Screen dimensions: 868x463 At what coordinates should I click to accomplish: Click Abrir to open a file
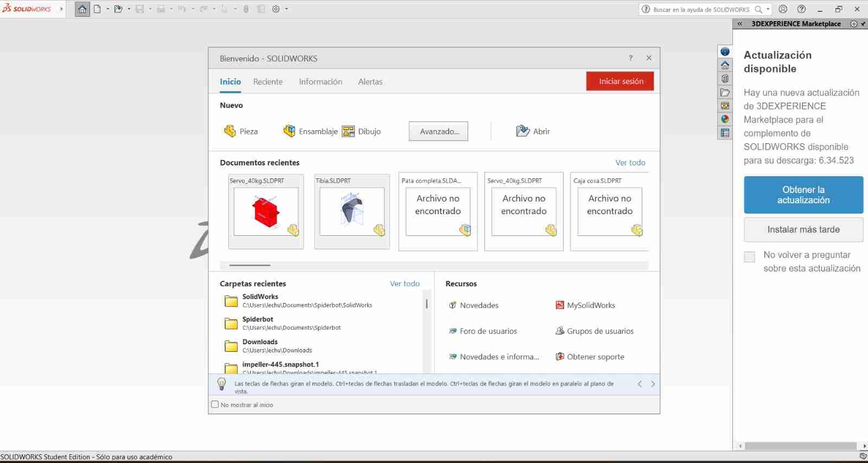(533, 131)
